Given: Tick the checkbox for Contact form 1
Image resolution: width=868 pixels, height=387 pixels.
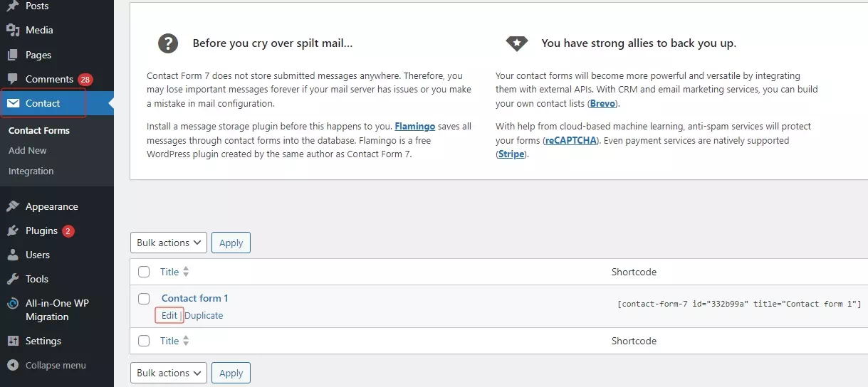Looking at the screenshot, I should click(144, 299).
